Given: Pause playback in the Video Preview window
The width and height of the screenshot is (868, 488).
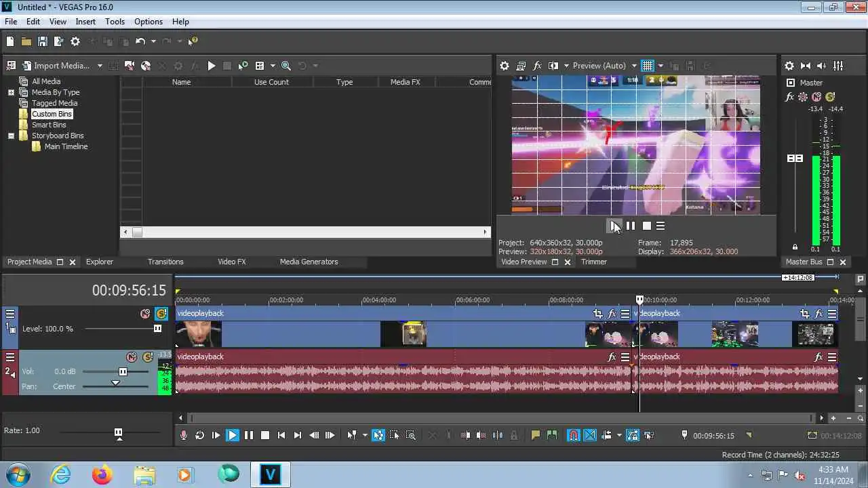Looking at the screenshot, I should click(631, 226).
